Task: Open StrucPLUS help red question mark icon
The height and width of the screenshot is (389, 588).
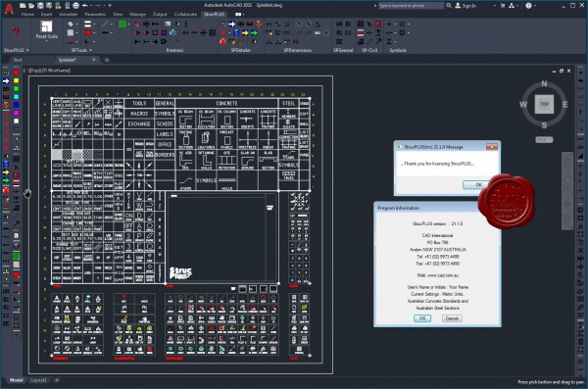Action: [x=16, y=32]
